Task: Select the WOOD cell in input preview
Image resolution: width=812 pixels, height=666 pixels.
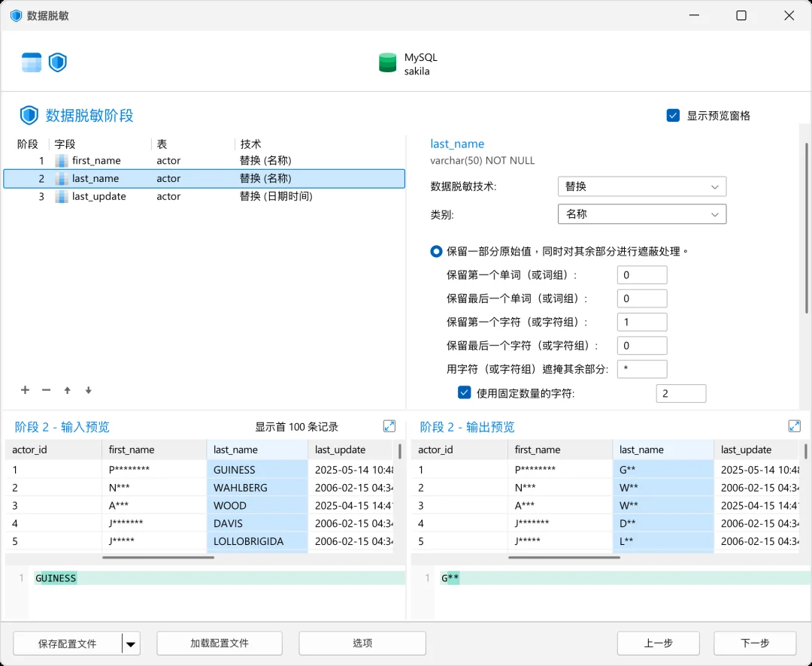Action: [x=257, y=505]
